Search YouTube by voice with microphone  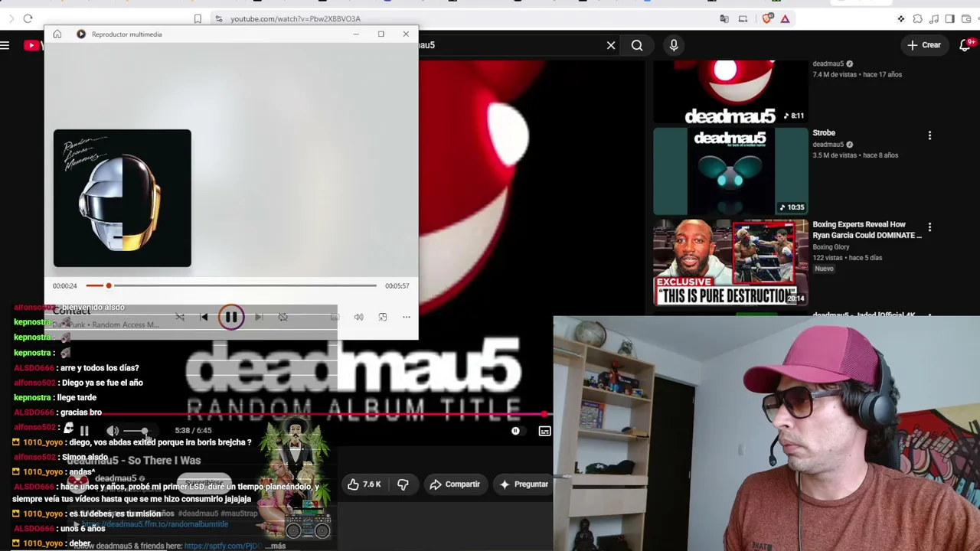(674, 45)
